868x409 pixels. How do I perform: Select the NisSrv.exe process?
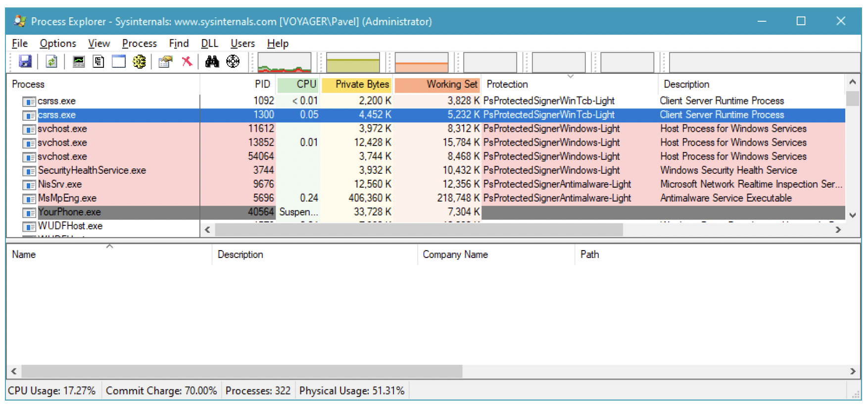click(x=426, y=184)
